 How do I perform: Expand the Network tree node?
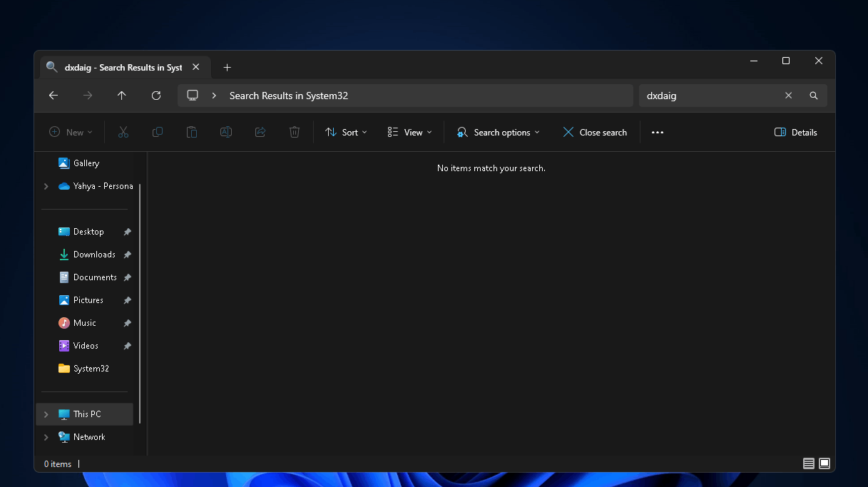click(x=46, y=437)
